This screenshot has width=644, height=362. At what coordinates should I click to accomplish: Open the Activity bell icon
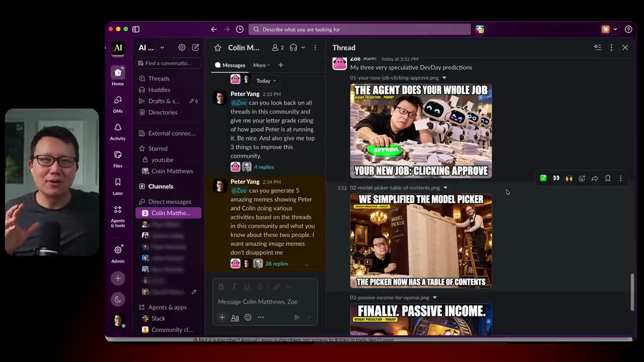118,131
